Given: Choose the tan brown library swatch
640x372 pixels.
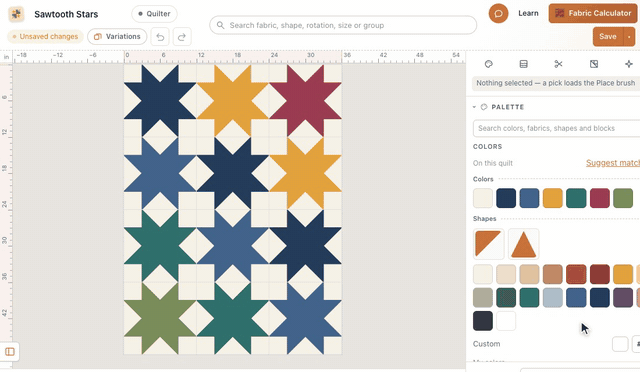Looking at the screenshot, I should click(x=553, y=274).
